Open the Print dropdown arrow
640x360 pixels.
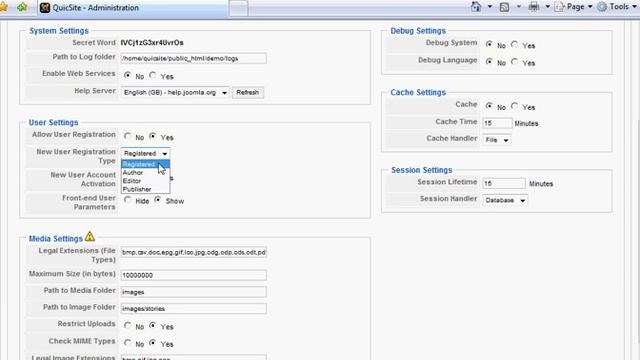(x=547, y=7)
